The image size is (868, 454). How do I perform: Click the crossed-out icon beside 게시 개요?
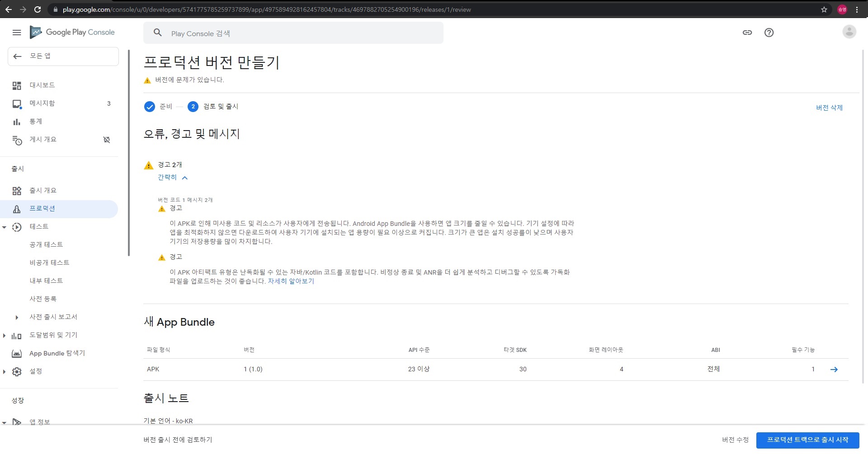click(107, 140)
